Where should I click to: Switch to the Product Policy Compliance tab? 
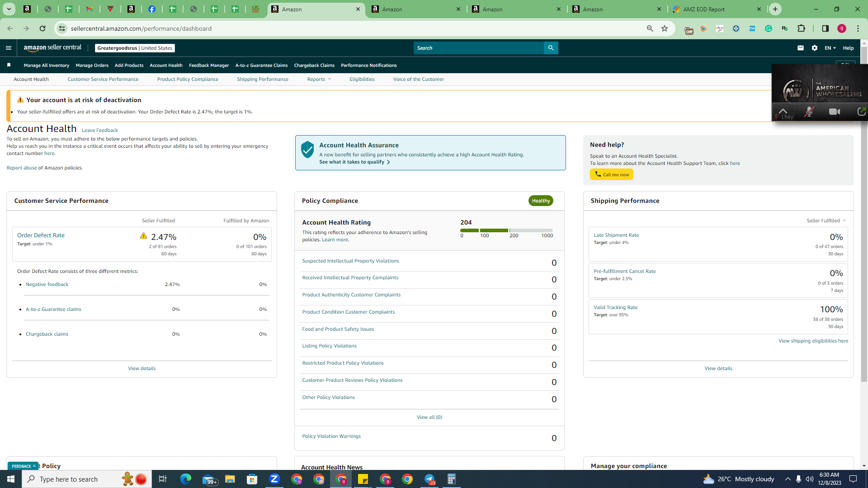point(188,79)
